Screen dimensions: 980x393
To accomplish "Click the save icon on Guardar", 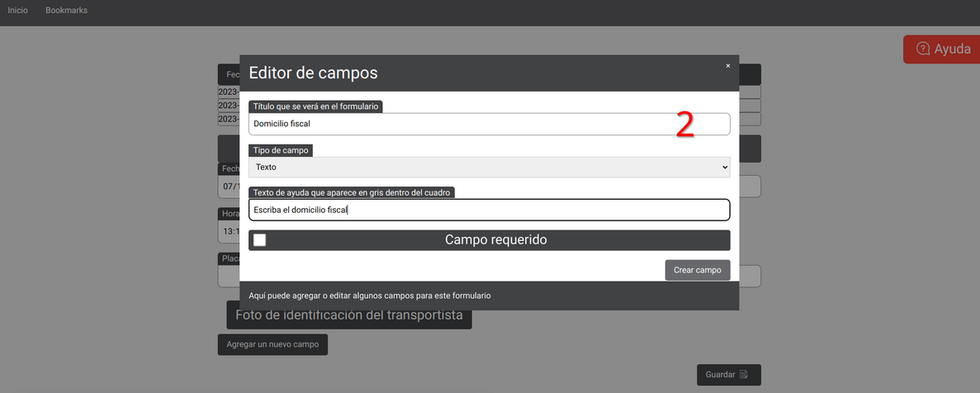I will 744,375.
